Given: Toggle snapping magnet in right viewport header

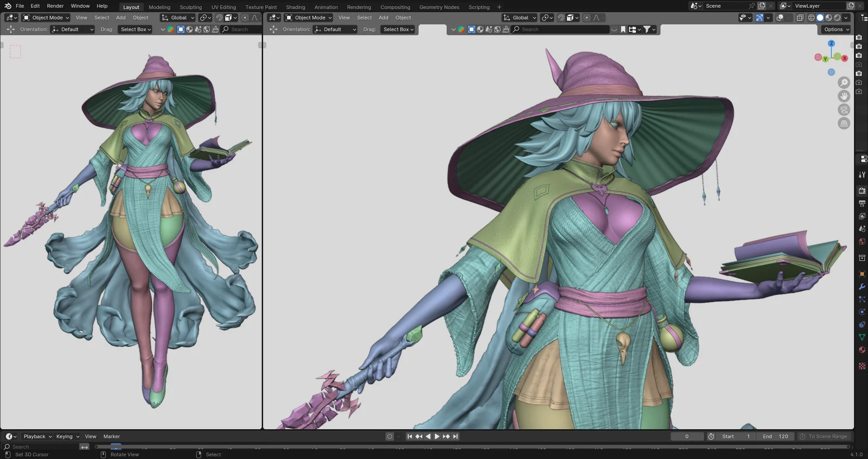Looking at the screenshot, I should (x=561, y=18).
